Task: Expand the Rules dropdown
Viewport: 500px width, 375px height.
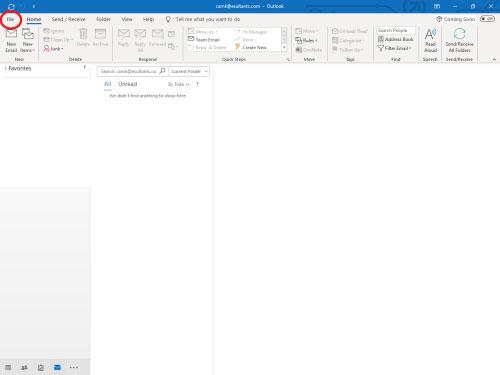Action: [x=306, y=41]
